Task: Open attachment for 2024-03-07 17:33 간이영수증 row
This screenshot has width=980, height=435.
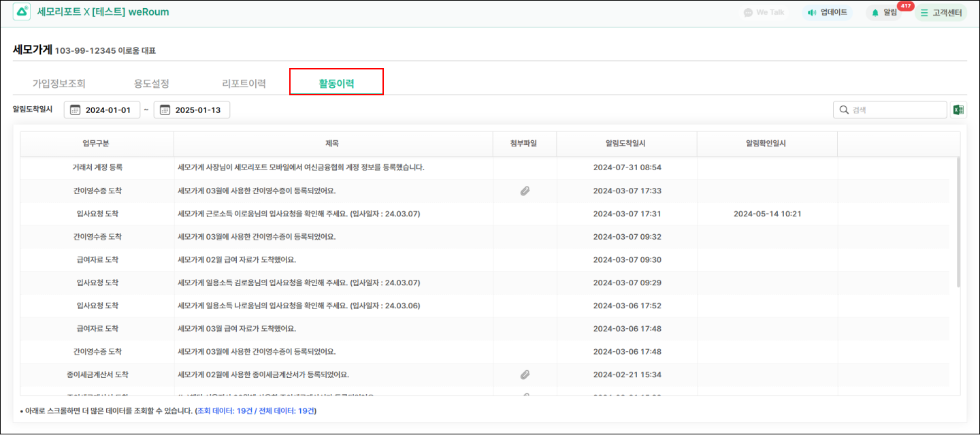Action: [x=525, y=191]
